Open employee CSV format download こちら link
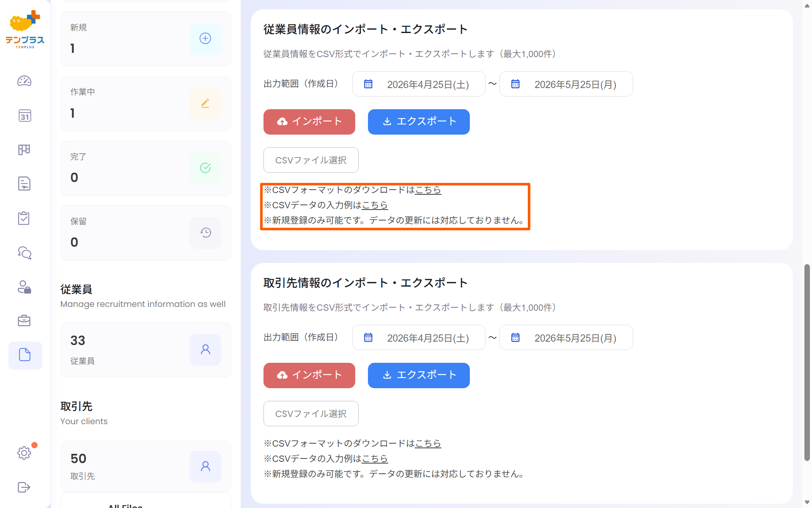 [428, 190]
